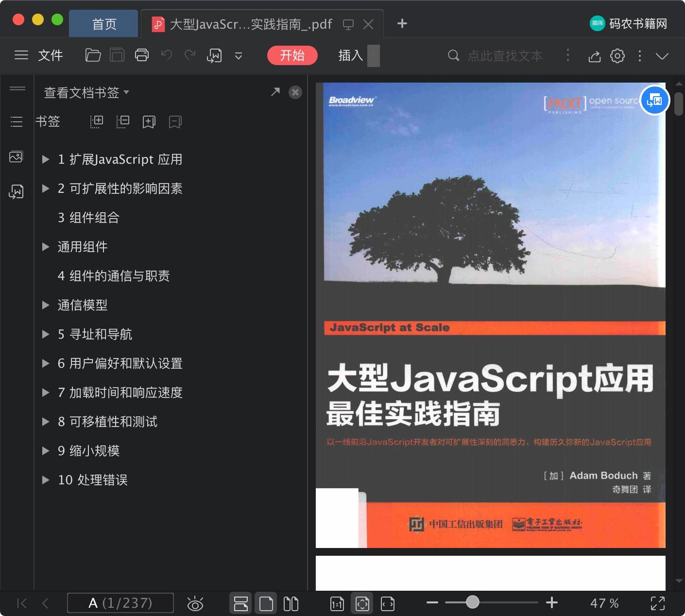
Task: Click the undo arrow icon
Action: [167, 55]
